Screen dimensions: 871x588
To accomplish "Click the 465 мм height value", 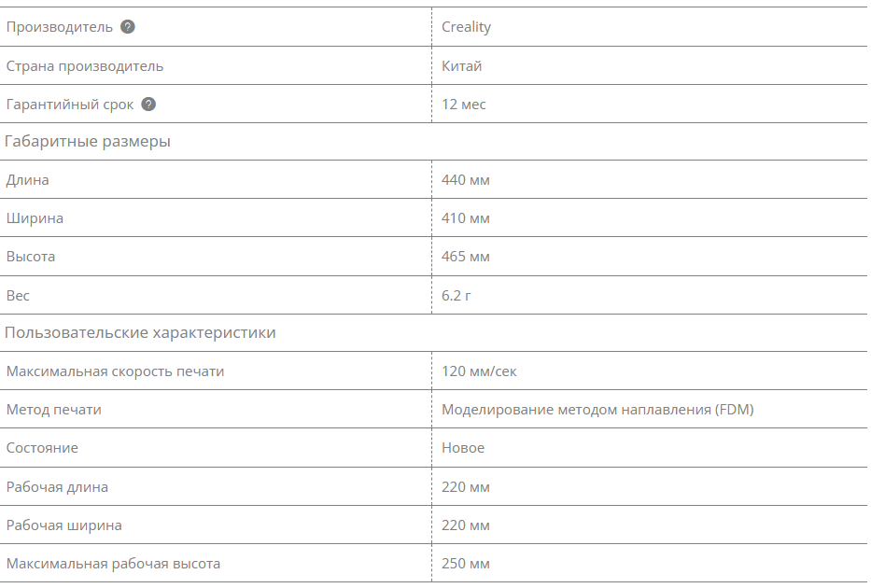I will pyautogui.click(x=465, y=257).
